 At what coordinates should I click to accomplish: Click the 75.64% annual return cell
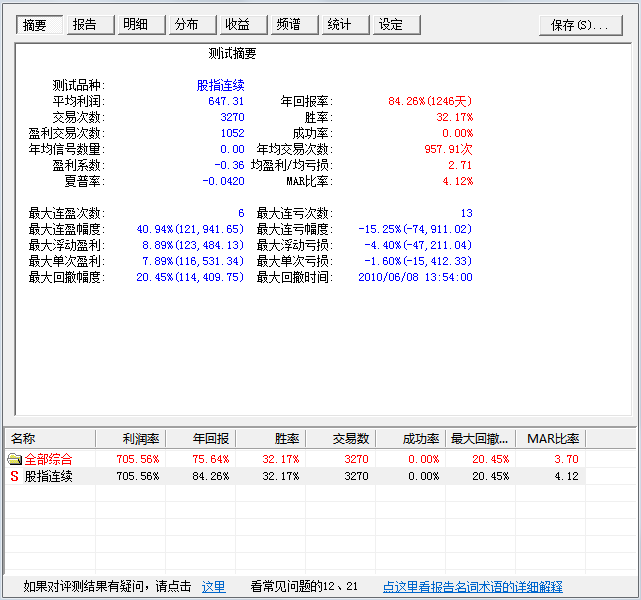tap(211, 459)
